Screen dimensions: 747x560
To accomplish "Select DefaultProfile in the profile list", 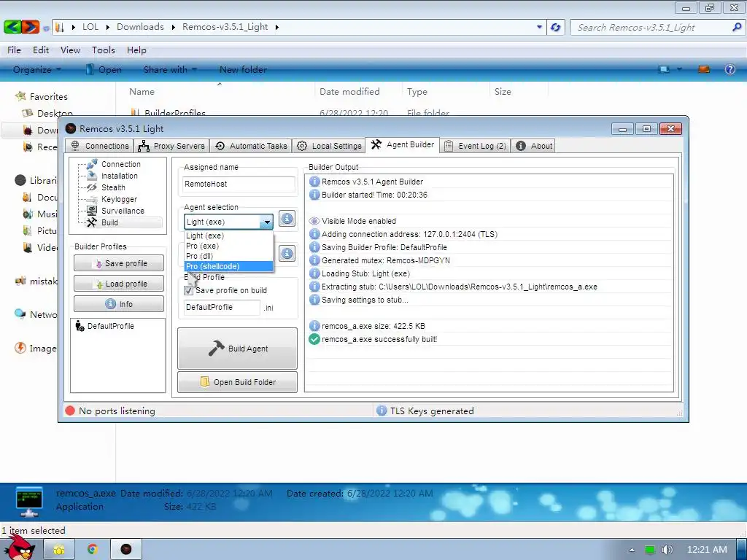I will 111,326.
